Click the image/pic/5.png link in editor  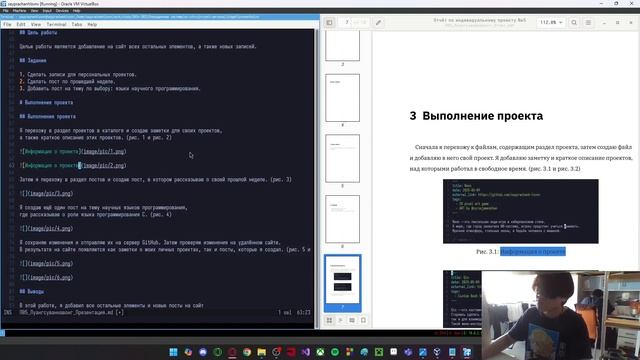coord(50,264)
